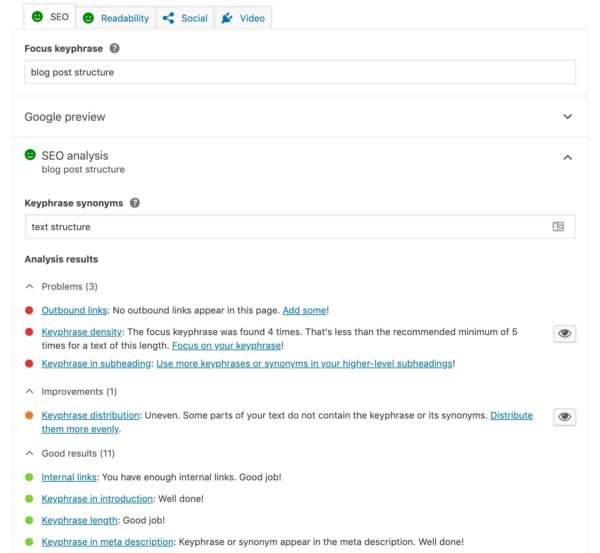This screenshot has width=600, height=553.
Task: Click the green bullet for Keyphrase in meta description
Action: tap(29, 542)
